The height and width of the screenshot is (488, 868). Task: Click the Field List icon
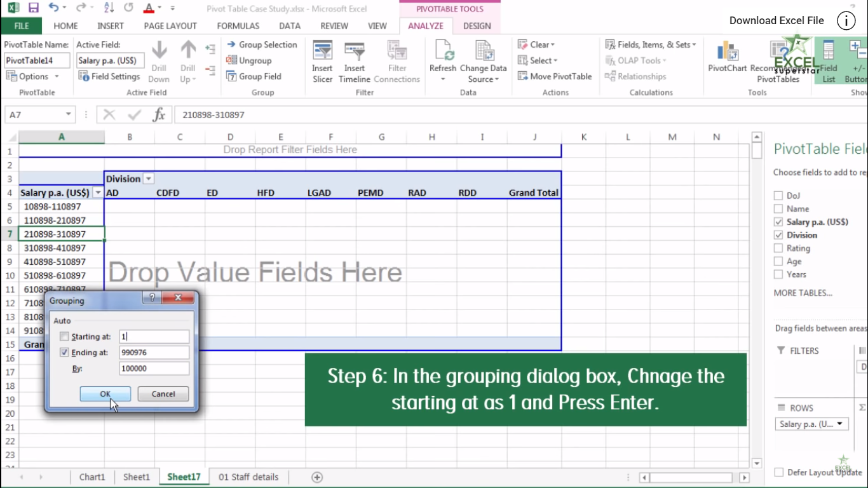tap(829, 51)
